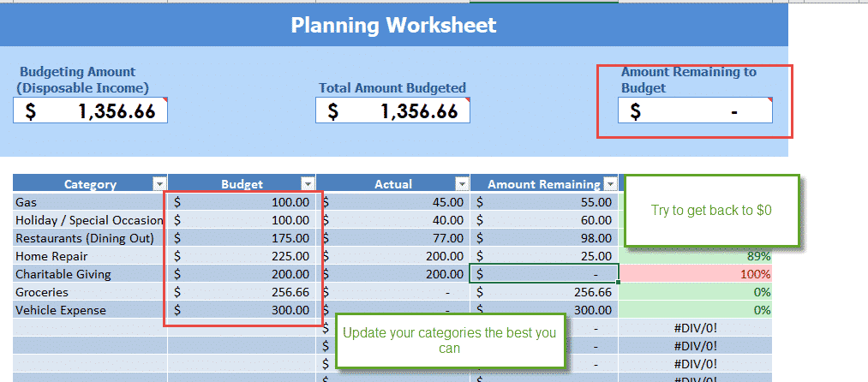Select the Holiday / Special Occasion budget cell
The width and height of the screenshot is (868, 382).
(x=242, y=220)
